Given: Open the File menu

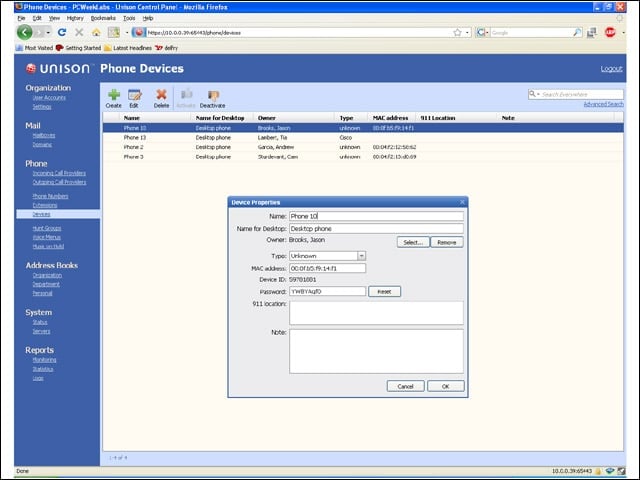Looking at the screenshot, I should click(x=21, y=18).
